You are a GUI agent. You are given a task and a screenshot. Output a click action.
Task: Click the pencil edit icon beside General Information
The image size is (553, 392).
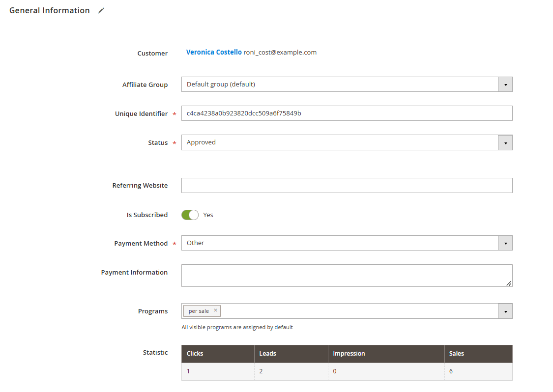coord(101,11)
